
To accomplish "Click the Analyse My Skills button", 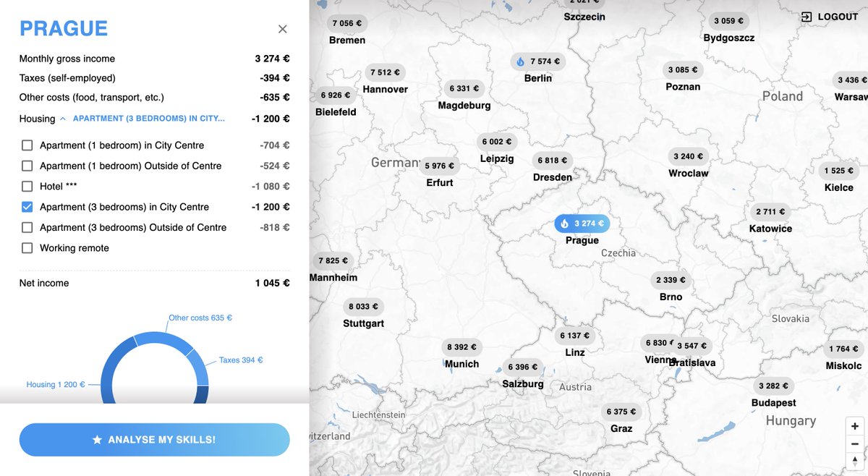I will click(155, 440).
